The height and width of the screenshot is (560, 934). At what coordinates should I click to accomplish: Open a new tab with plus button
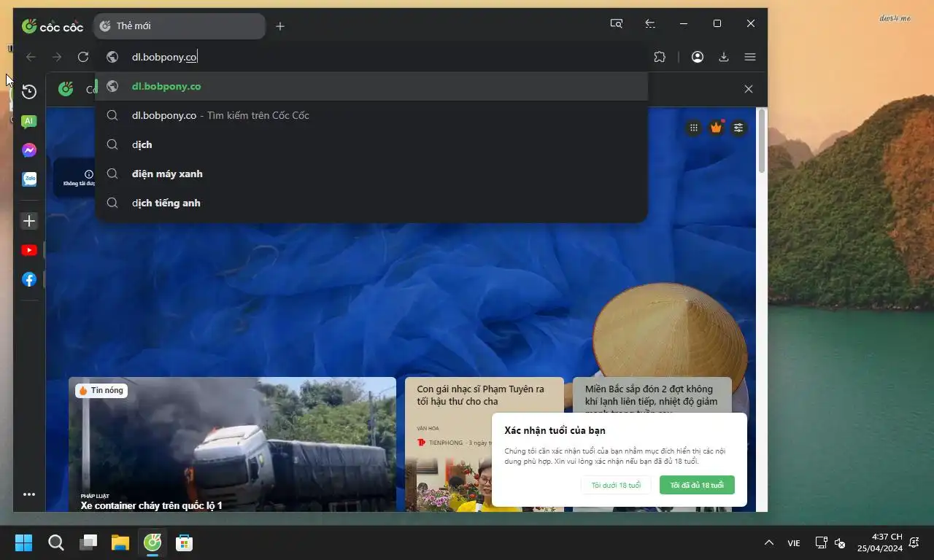[x=280, y=26]
